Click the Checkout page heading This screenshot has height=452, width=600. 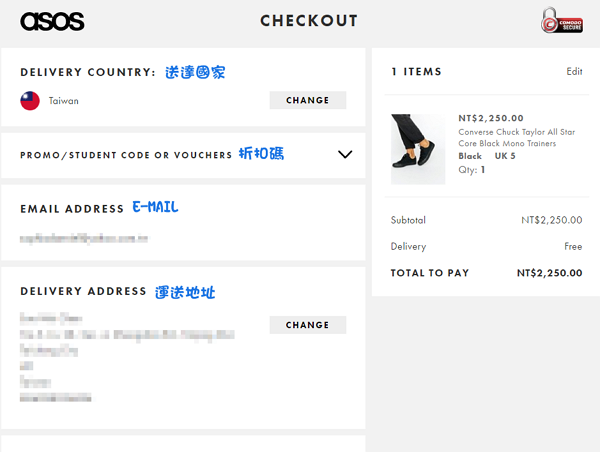tap(309, 21)
